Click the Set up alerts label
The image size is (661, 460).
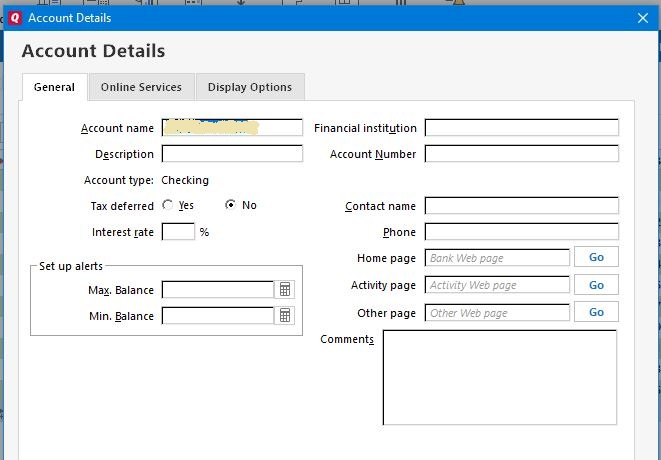pyautogui.click(x=71, y=266)
